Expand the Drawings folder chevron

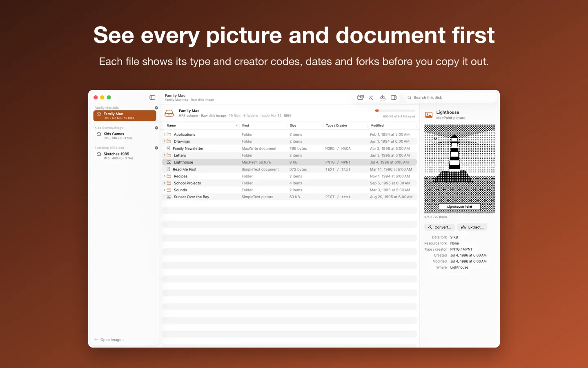165,141
